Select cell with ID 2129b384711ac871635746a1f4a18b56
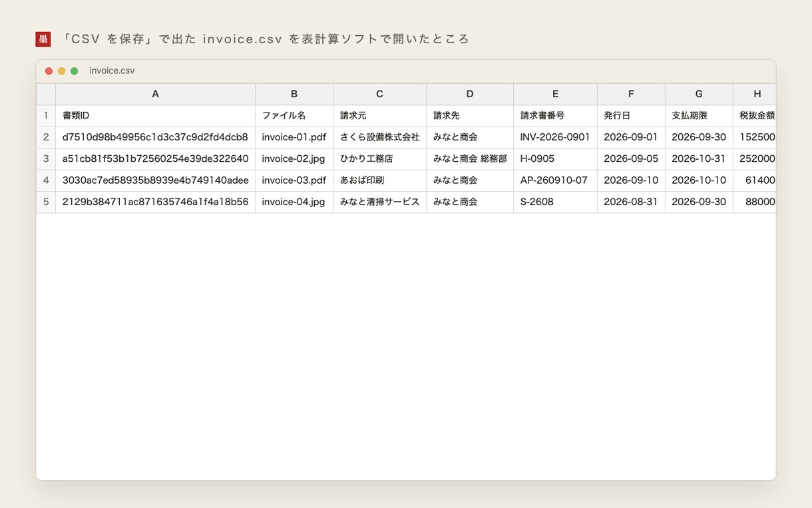812x508 pixels. coord(155,202)
